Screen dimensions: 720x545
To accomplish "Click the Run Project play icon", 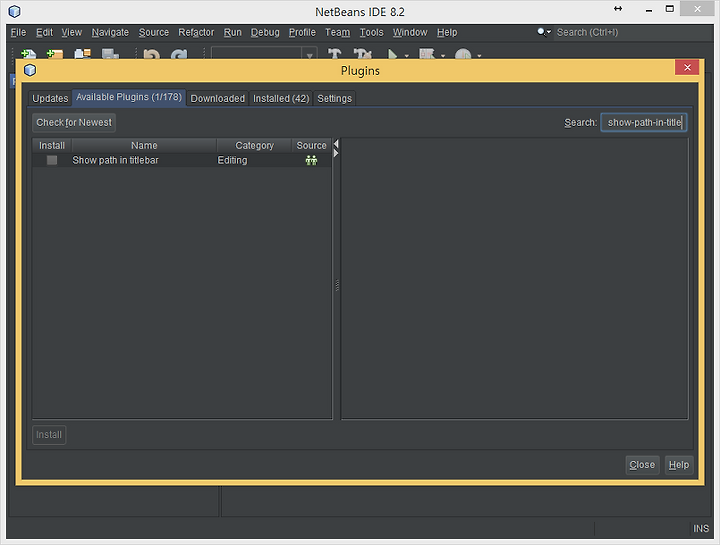I will tap(393, 55).
